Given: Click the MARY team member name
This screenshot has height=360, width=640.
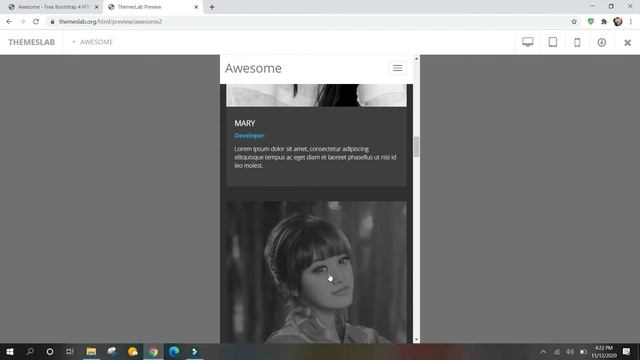Looking at the screenshot, I should (244, 123).
